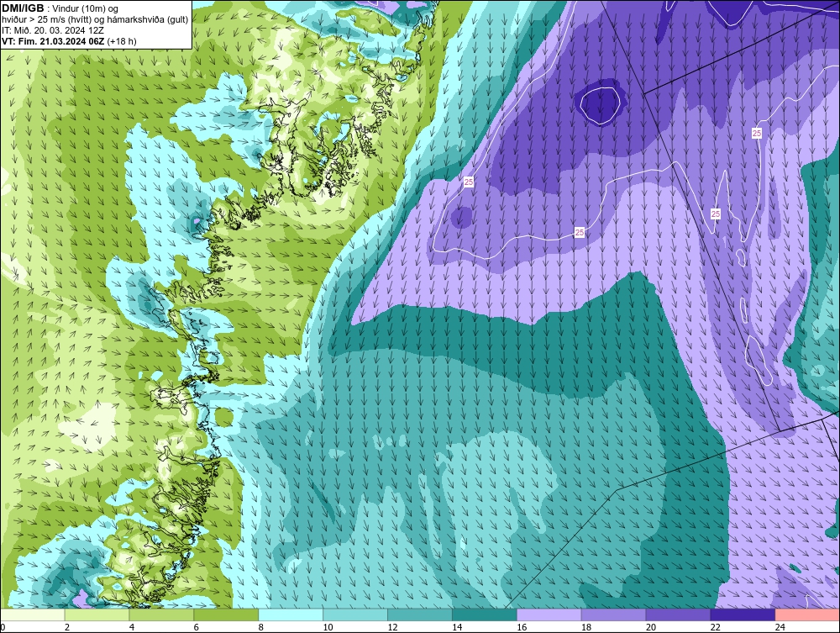The height and width of the screenshot is (633, 840).
Task: Select the salmon pink swatch after 24
Action: (x=807, y=615)
